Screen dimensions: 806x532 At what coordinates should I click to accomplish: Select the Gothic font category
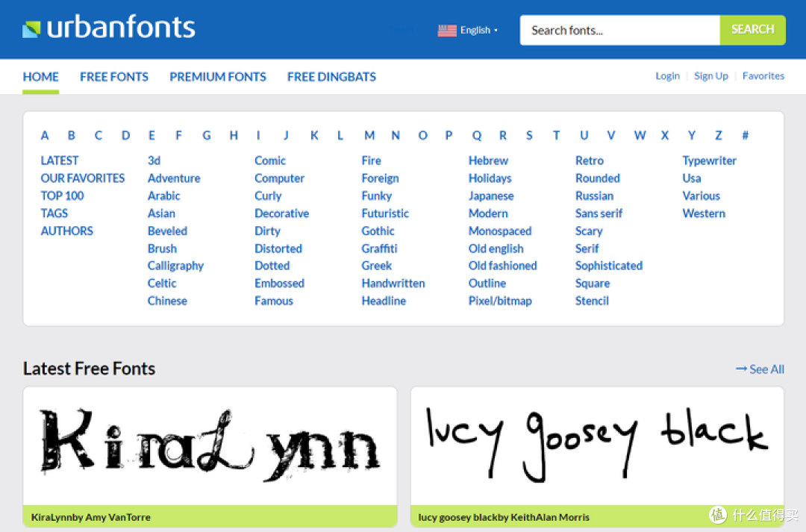tap(378, 231)
